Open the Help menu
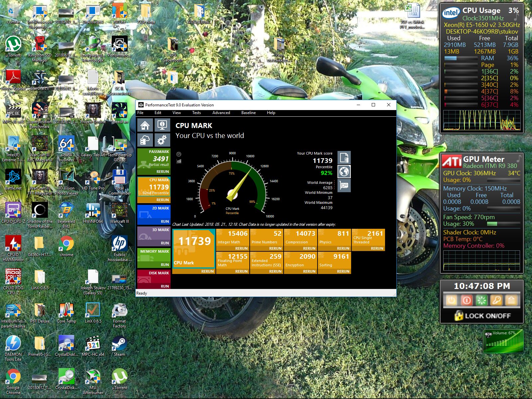The height and width of the screenshot is (399, 532). tap(271, 113)
